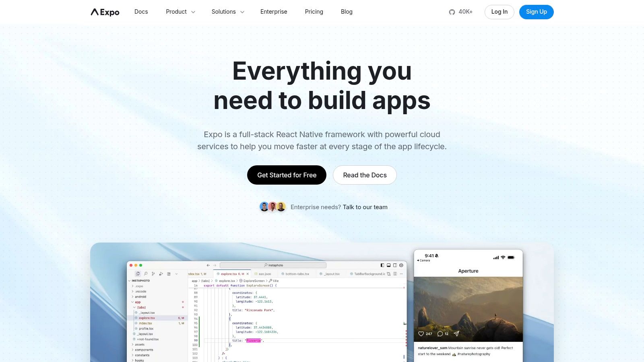Click the Extensions icon in editor sidebar
The image size is (644, 362).
(x=169, y=274)
